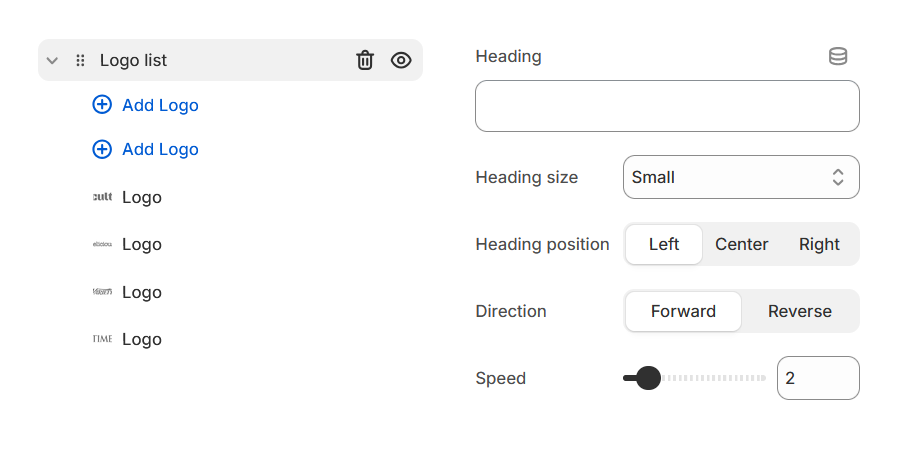The width and height of the screenshot is (919, 469).
Task: Set heading position to Left
Action: pyautogui.click(x=664, y=244)
